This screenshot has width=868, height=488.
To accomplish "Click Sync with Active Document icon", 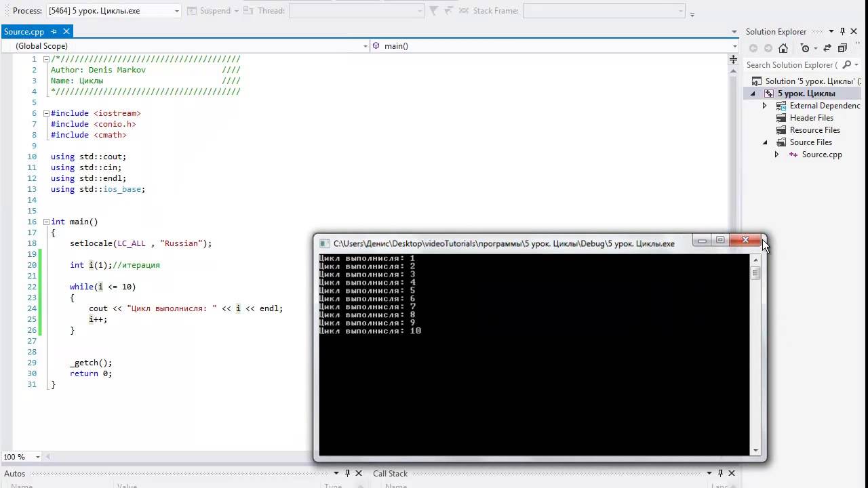I will click(827, 48).
